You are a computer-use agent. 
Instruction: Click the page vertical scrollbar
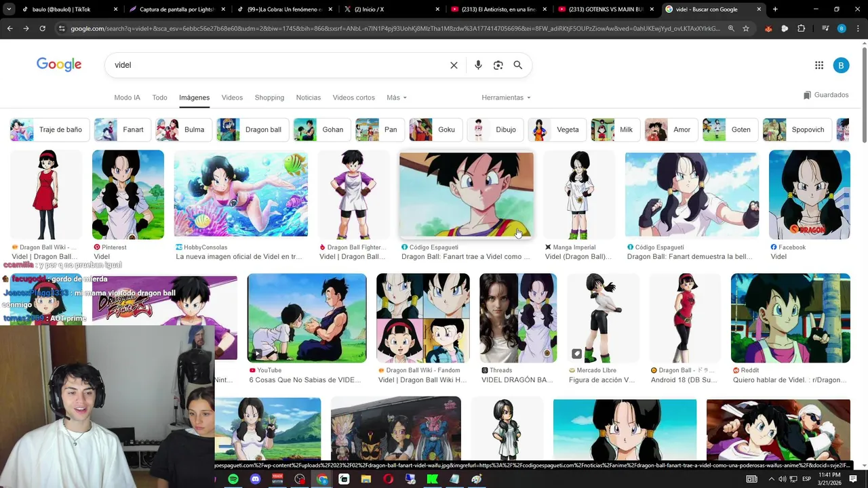click(864, 95)
